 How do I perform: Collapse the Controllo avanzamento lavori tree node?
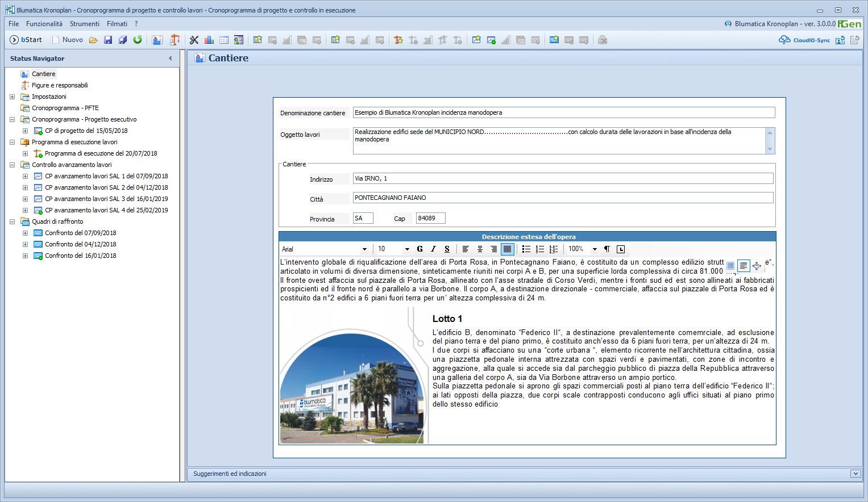12,165
